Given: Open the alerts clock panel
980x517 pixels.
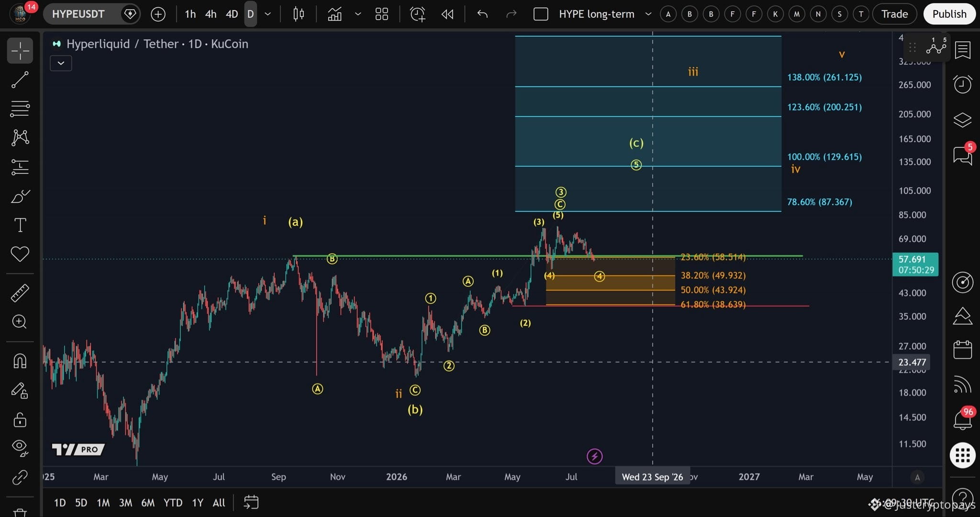Looking at the screenshot, I should click(962, 84).
